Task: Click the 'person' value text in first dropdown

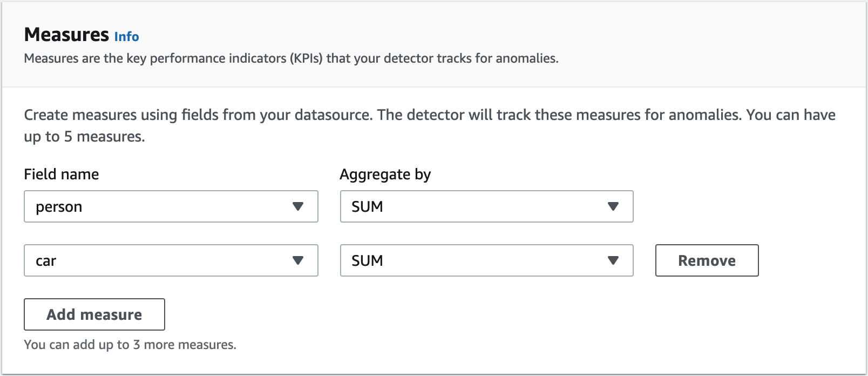Action: [59, 207]
